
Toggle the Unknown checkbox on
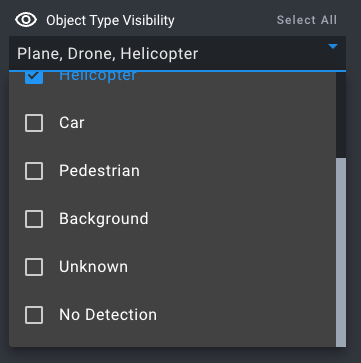[x=34, y=267]
